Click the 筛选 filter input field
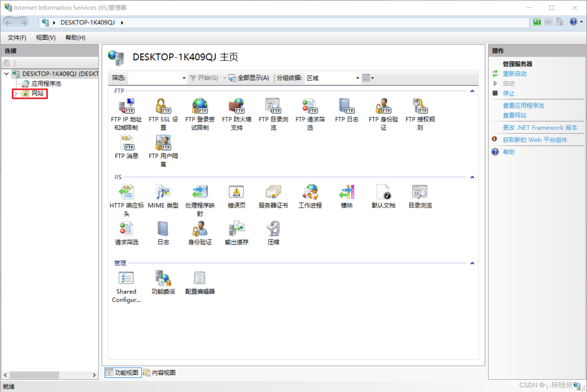 (x=155, y=78)
